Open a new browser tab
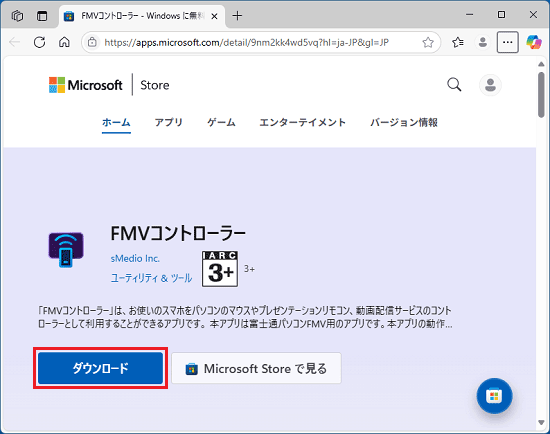This screenshot has height=434, width=550. pyautogui.click(x=237, y=16)
